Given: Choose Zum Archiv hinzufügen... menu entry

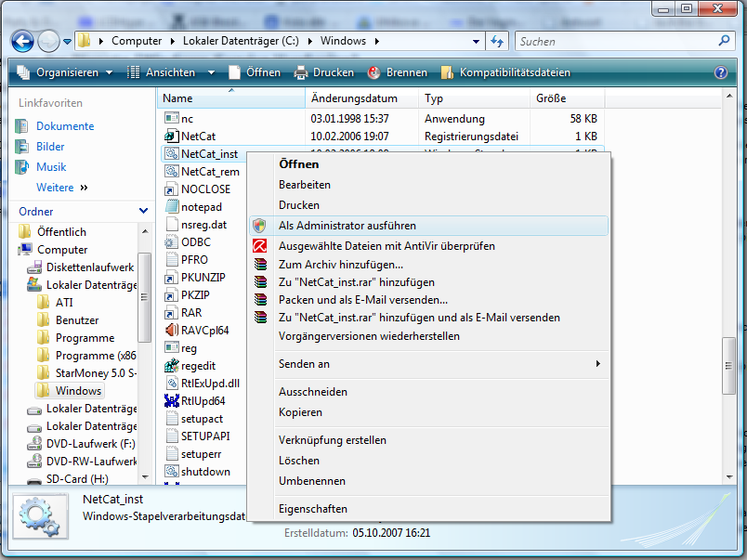Looking at the screenshot, I should click(428, 265).
